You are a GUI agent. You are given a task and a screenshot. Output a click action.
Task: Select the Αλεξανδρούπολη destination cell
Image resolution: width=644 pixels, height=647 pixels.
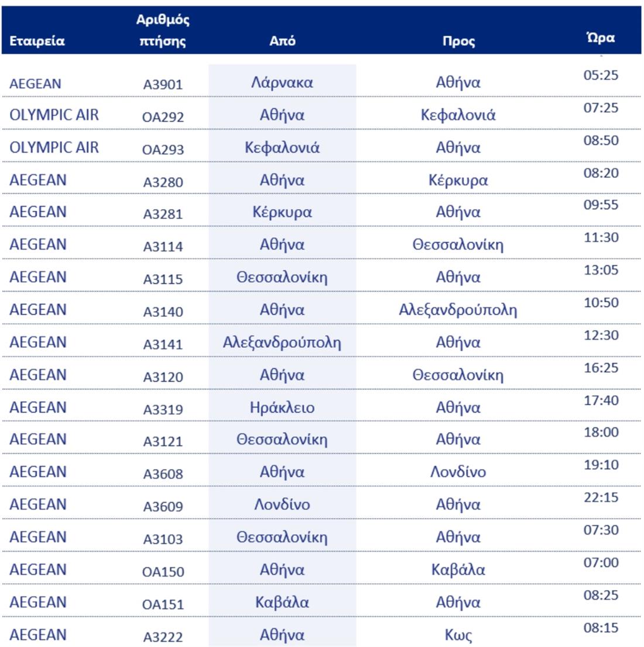(458, 310)
